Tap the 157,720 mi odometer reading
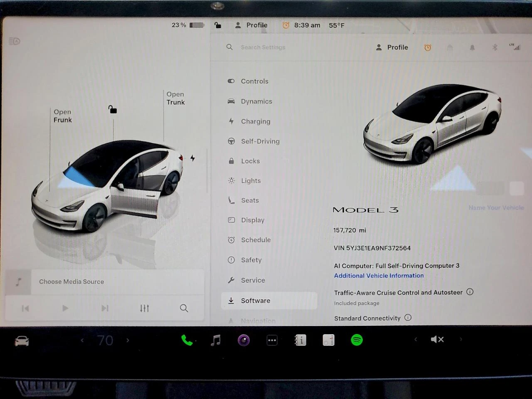532x399 pixels. pyautogui.click(x=350, y=230)
